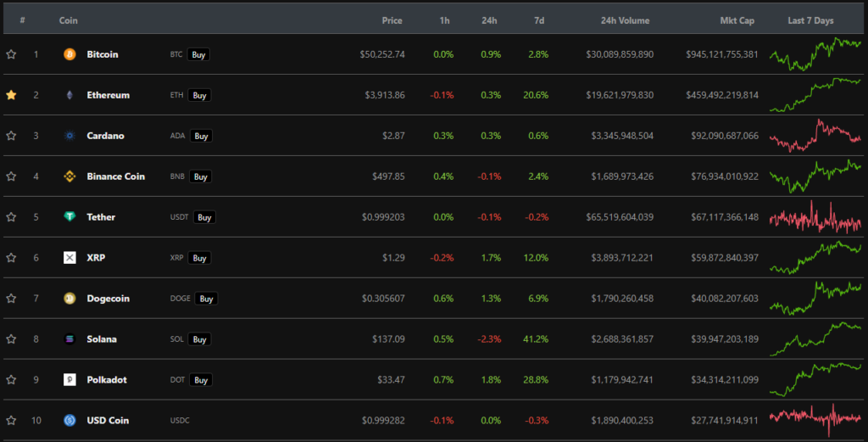
Task: Favorite Bitcoin with the star toggle
Action: (x=11, y=54)
